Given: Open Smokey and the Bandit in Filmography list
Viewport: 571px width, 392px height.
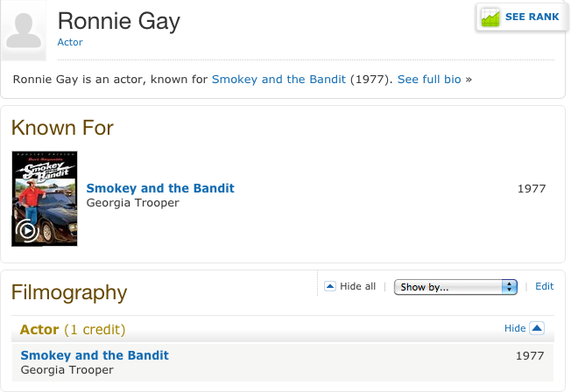Looking at the screenshot, I should tap(95, 355).
